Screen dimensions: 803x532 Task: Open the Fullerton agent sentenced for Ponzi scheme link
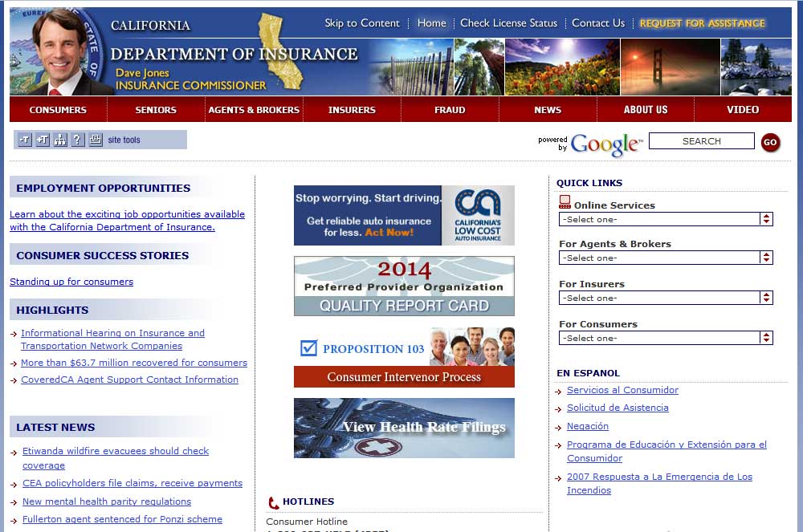click(x=122, y=519)
